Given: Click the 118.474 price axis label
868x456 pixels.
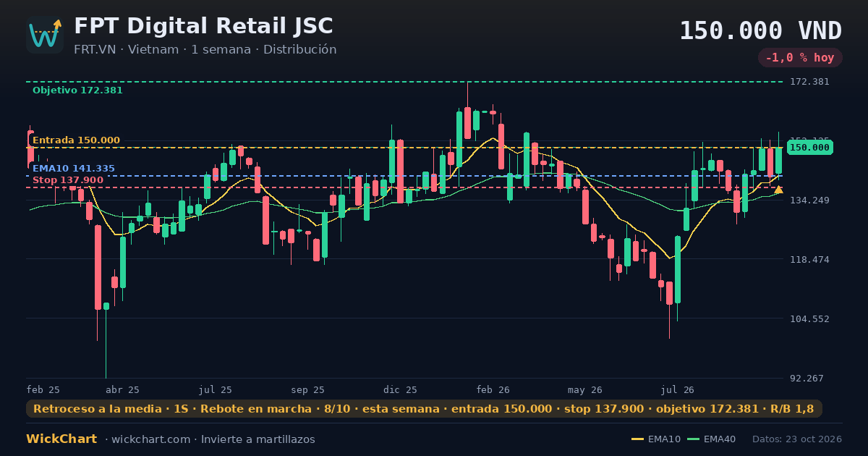Looking at the screenshot, I should (809, 260).
